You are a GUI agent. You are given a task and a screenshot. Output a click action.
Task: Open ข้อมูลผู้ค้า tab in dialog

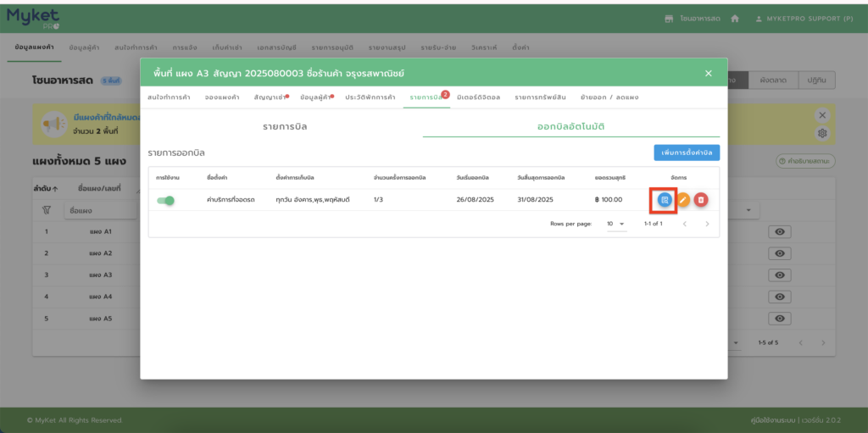pyautogui.click(x=315, y=97)
